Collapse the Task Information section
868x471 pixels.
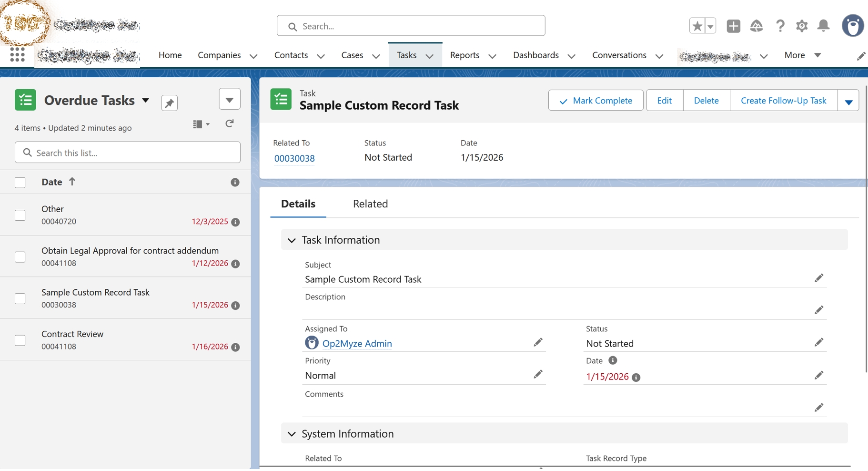point(292,240)
